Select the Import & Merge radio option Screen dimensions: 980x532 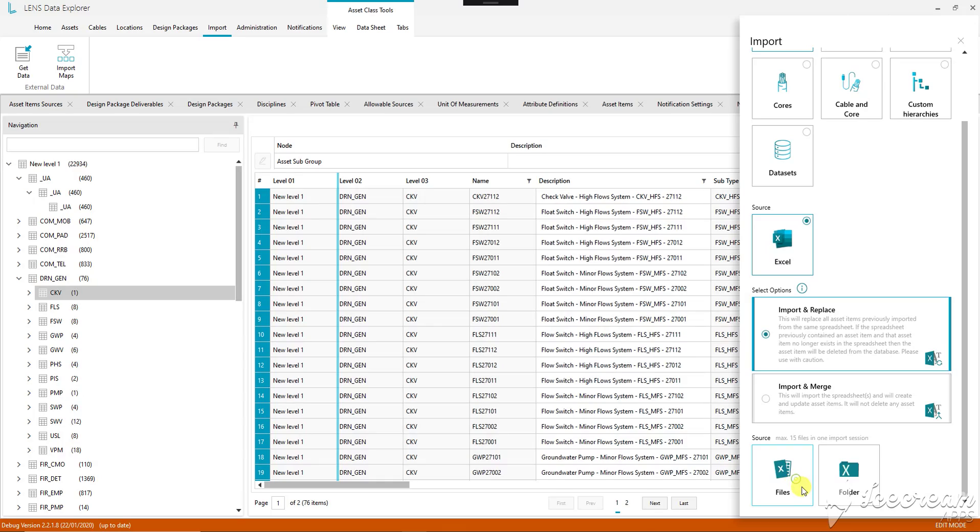[x=765, y=398]
